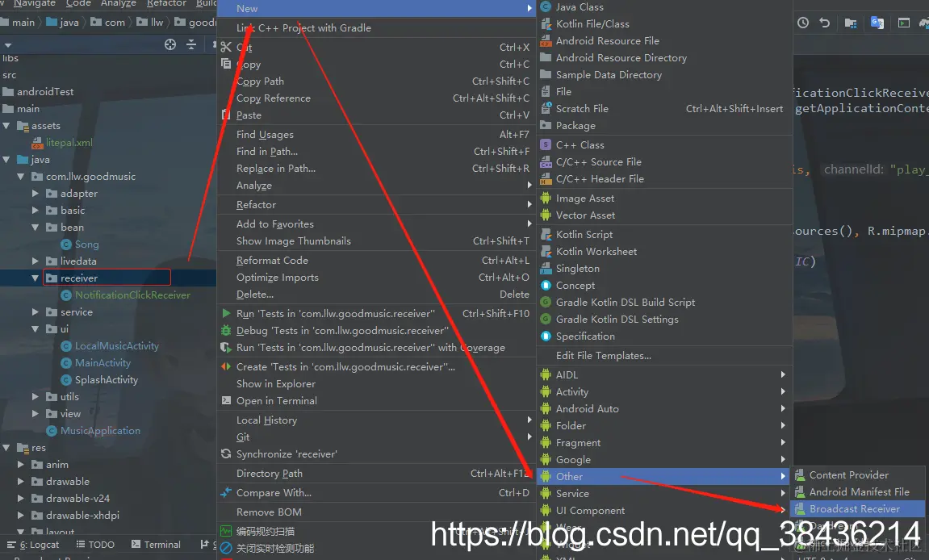Click the locate target icon in project panel

(170, 44)
